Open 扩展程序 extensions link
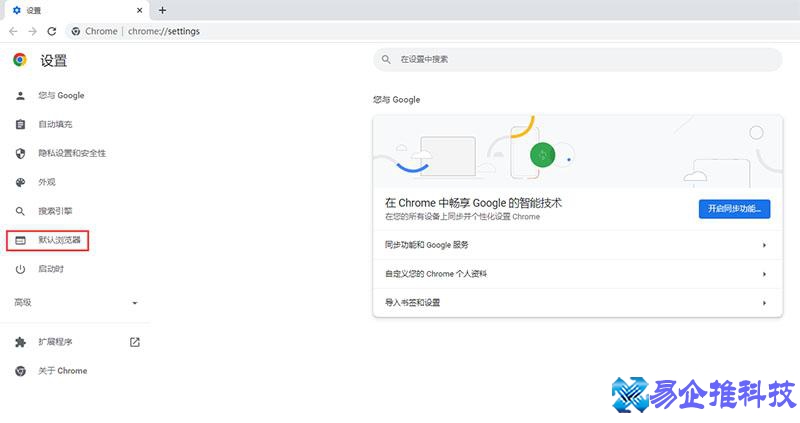The image size is (800, 423). click(x=55, y=342)
